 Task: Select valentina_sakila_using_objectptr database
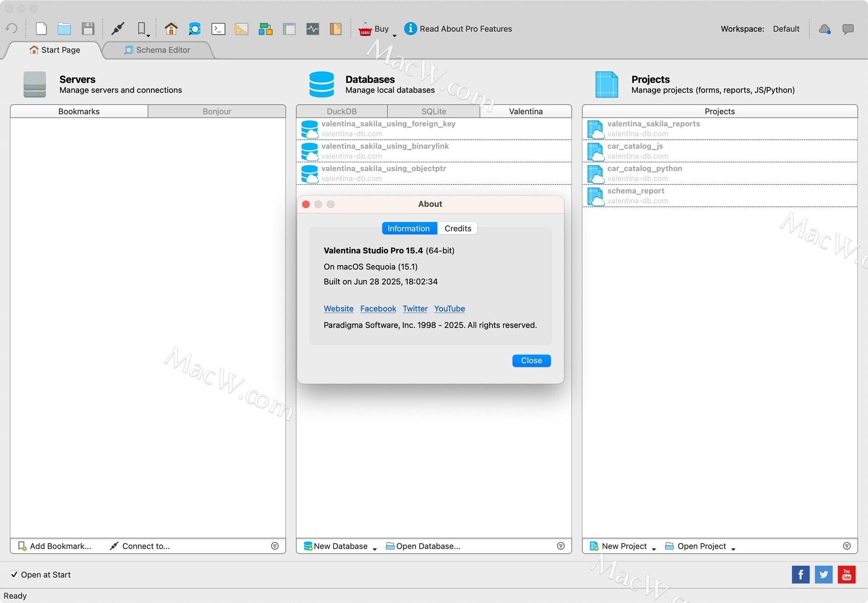[434, 173]
